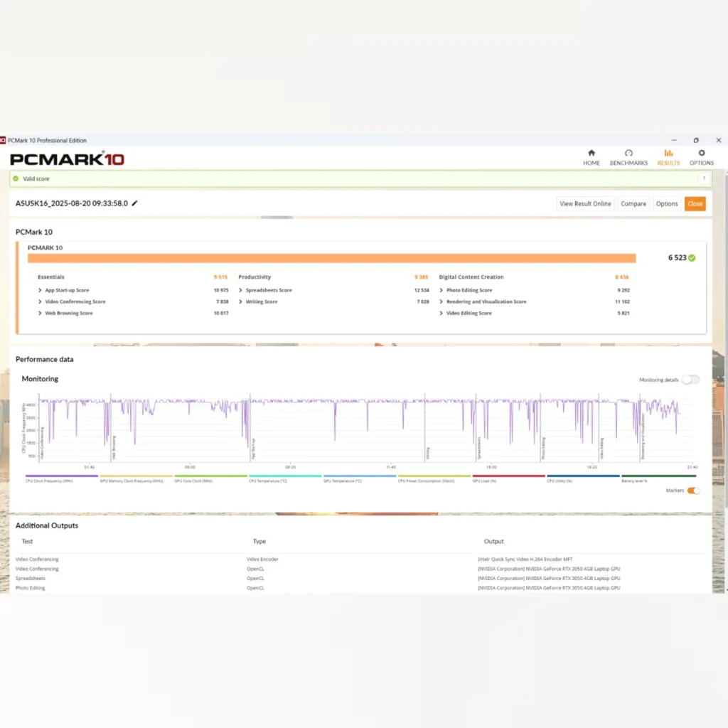Click result name ASUSK16_2025-08-20 09:33:58.0
728x728 pixels.
72,203
